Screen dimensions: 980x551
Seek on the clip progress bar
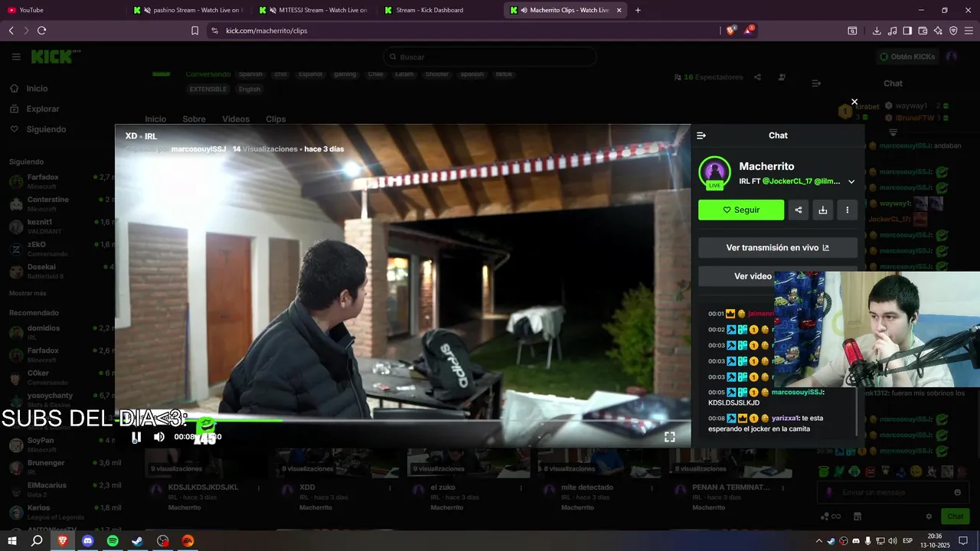pyautogui.click(x=403, y=420)
